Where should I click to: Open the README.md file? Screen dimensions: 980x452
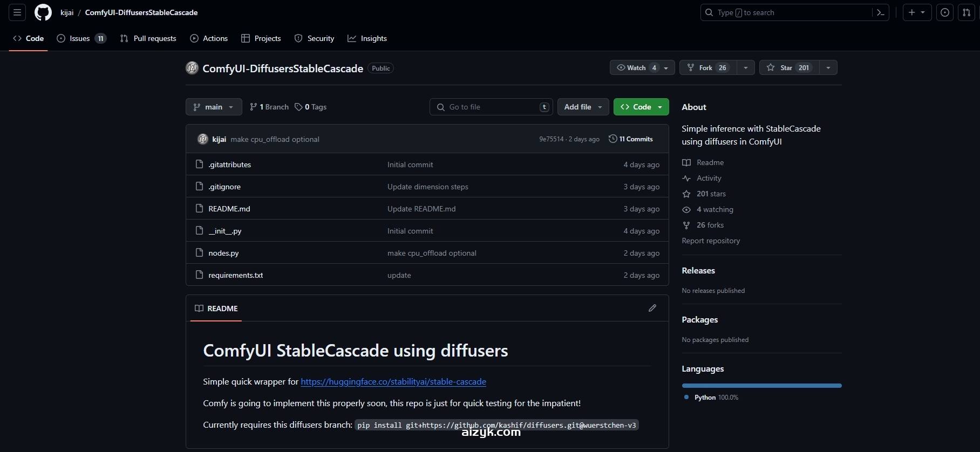tap(229, 209)
